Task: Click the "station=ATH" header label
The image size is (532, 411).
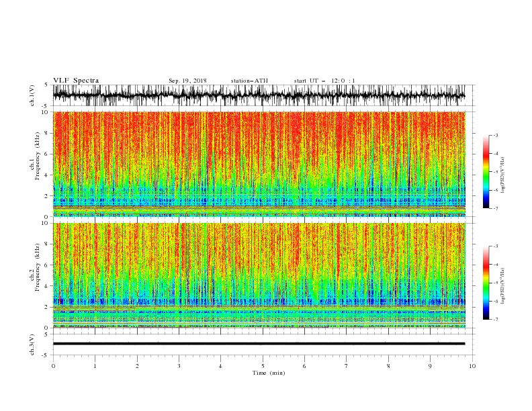Action: coord(249,81)
